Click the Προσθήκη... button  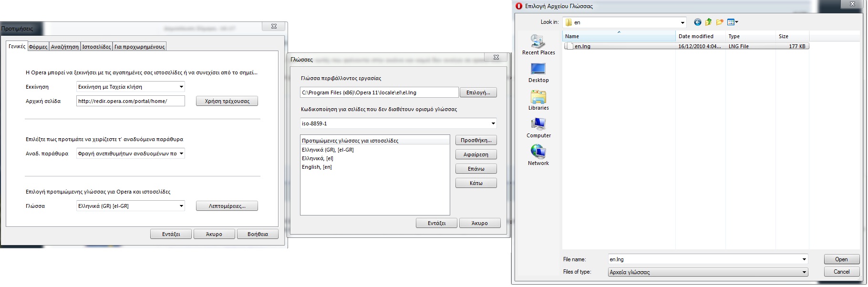click(x=476, y=140)
